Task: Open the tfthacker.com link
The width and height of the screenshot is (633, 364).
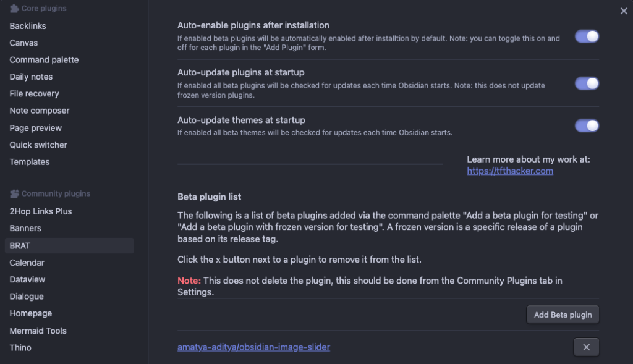Action: pyautogui.click(x=510, y=171)
